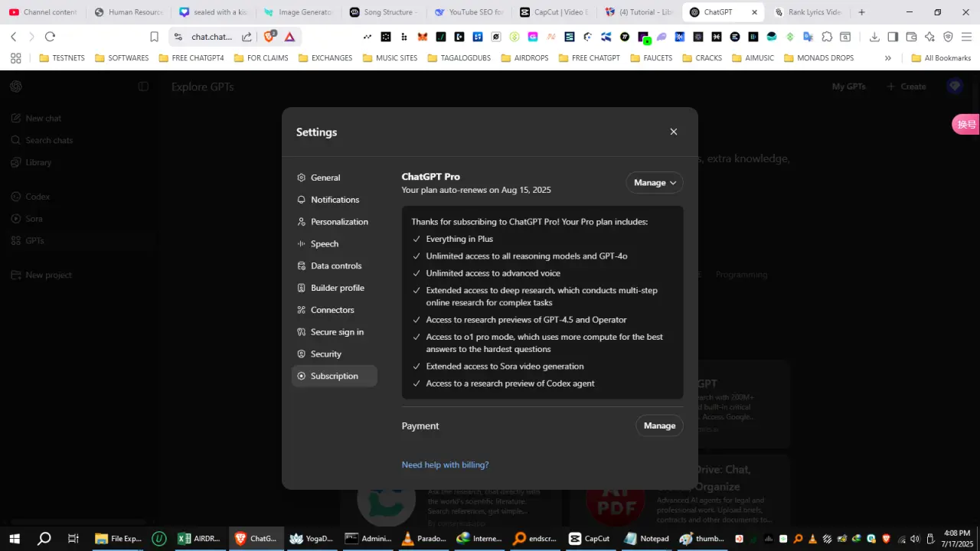Close the Settings dialog
Screen dimensions: 980x551
click(x=674, y=132)
